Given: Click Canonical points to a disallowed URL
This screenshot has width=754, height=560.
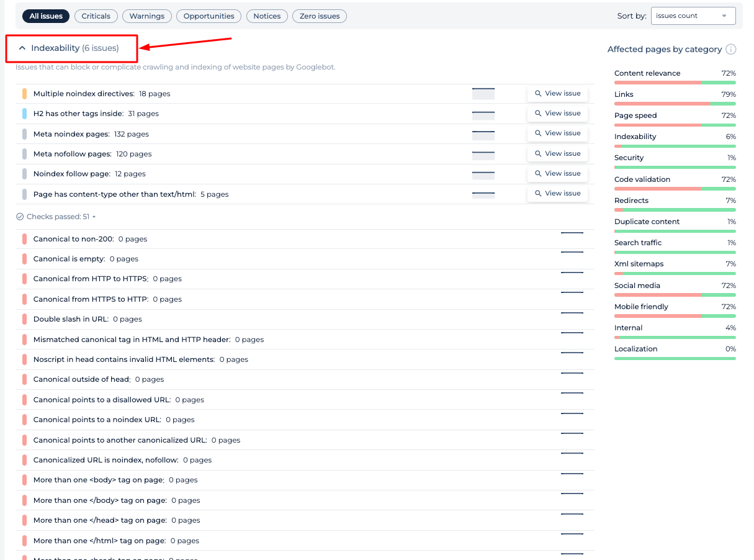Looking at the screenshot, I should 305,400.
